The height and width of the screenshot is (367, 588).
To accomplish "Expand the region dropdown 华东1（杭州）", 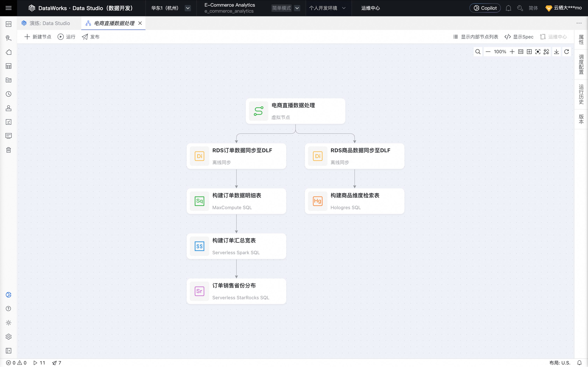I will 188,8.
